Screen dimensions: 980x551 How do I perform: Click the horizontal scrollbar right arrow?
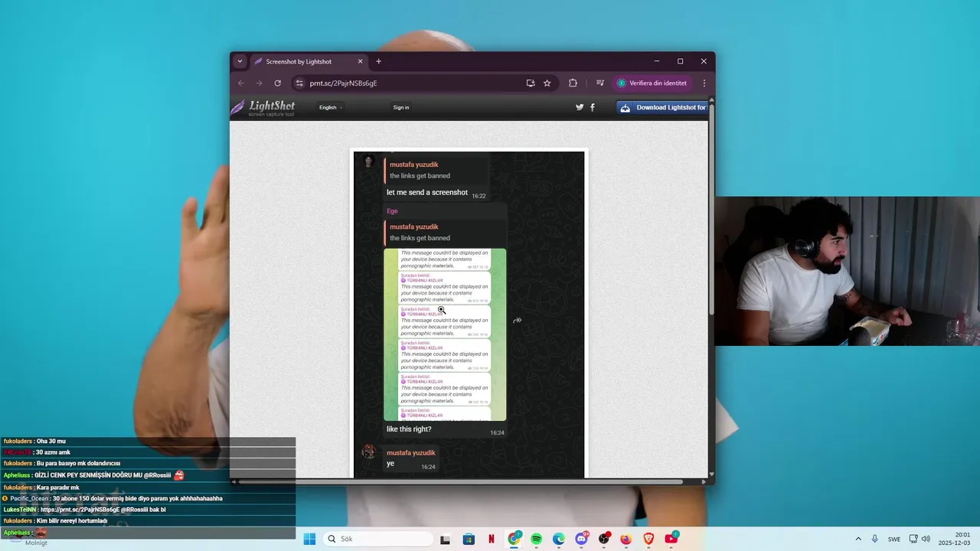click(x=704, y=481)
